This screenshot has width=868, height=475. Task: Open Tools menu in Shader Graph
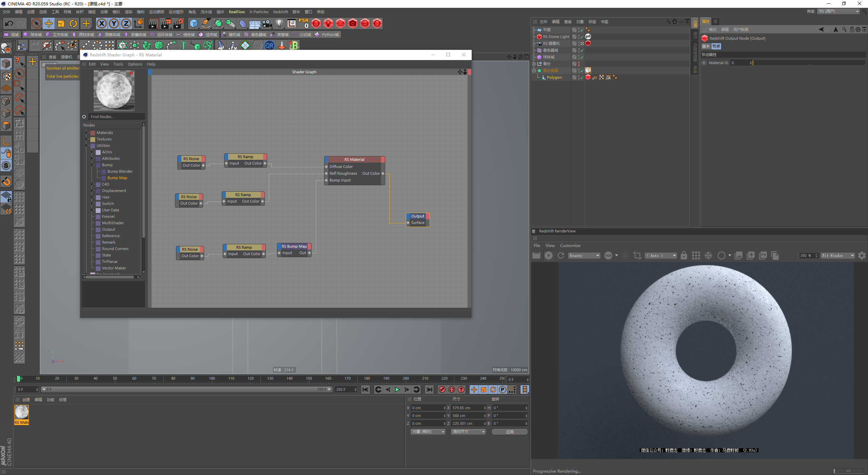click(x=118, y=64)
